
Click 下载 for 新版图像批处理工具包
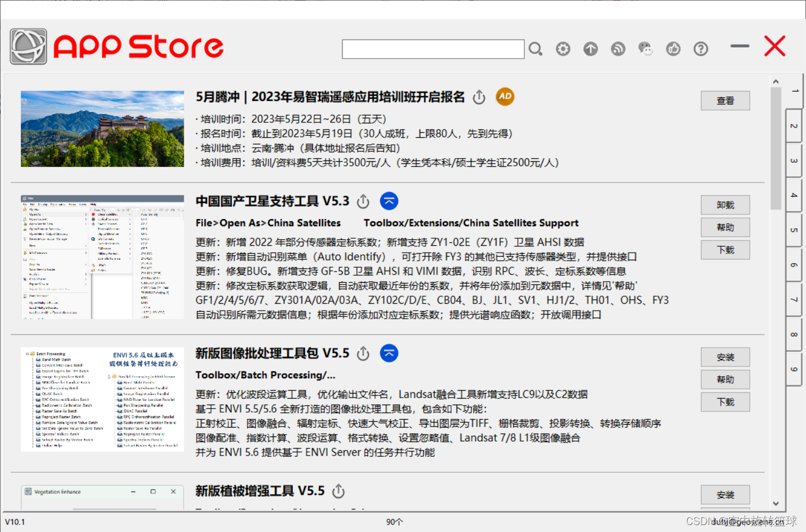725,402
